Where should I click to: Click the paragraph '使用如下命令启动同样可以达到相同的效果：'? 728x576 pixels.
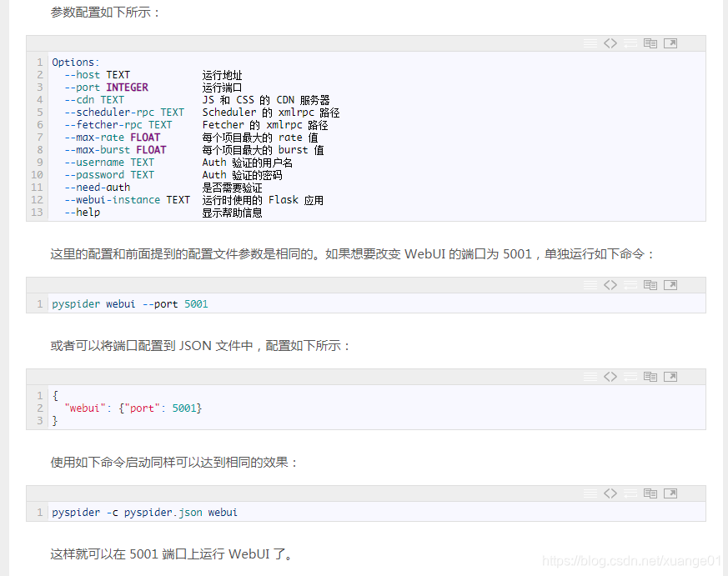pos(173,463)
